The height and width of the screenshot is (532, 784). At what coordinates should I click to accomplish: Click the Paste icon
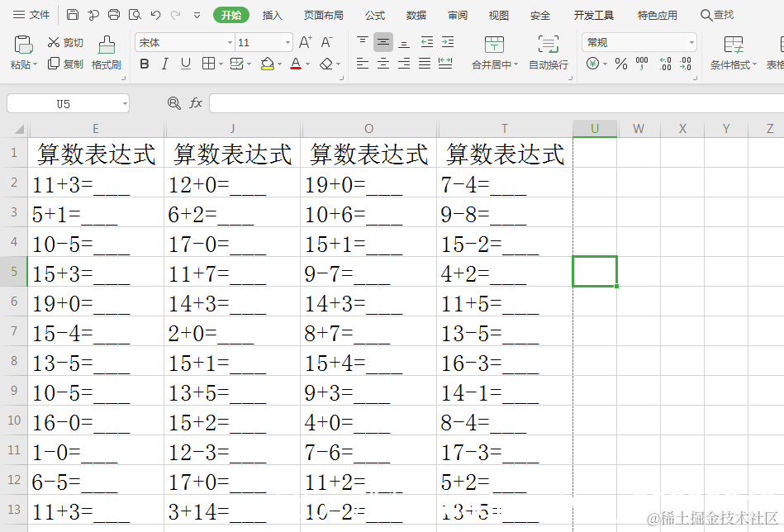point(23,45)
